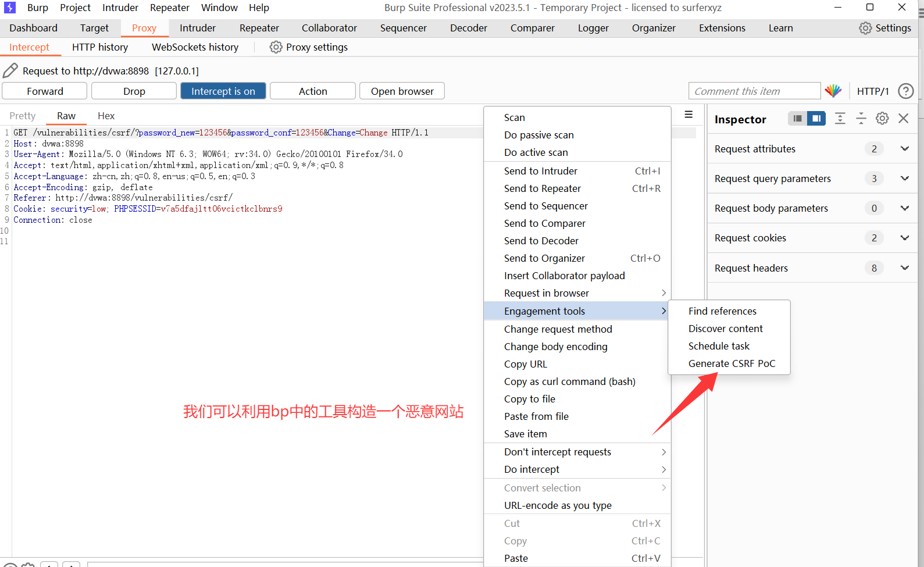Select Send to Organizer
The image size is (924, 567).
[x=577, y=258]
